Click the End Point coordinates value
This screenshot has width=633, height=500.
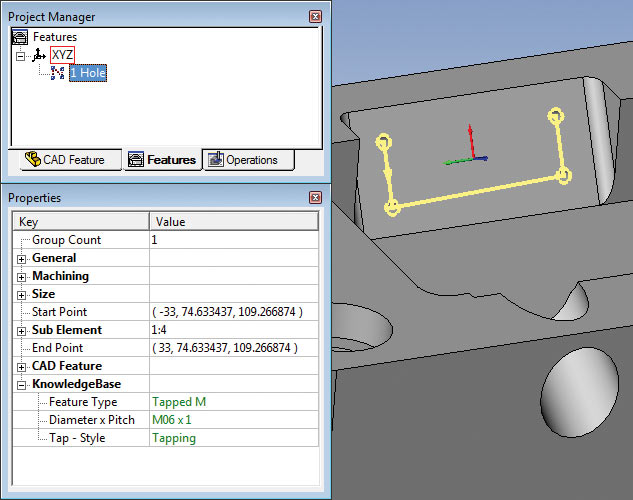[x=225, y=348]
